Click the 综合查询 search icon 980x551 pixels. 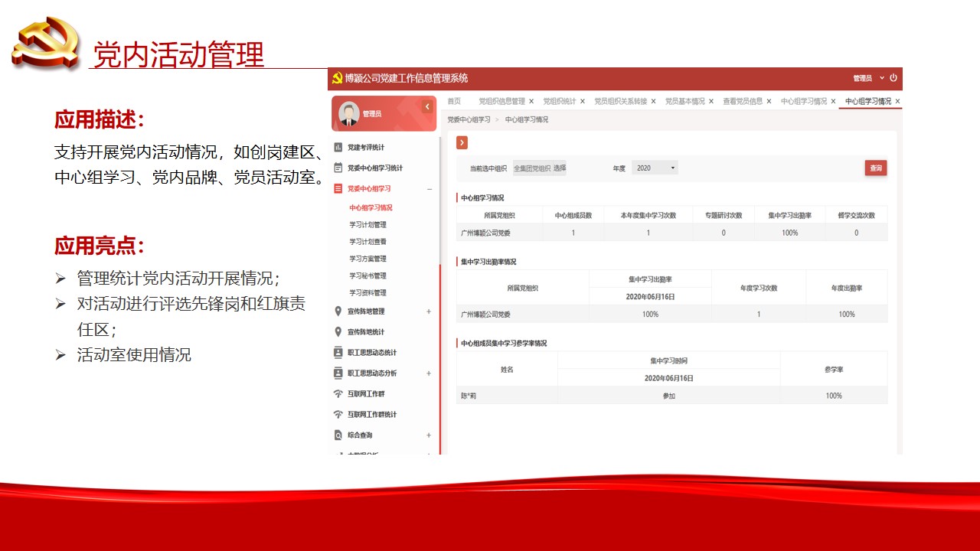pos(338,435)
